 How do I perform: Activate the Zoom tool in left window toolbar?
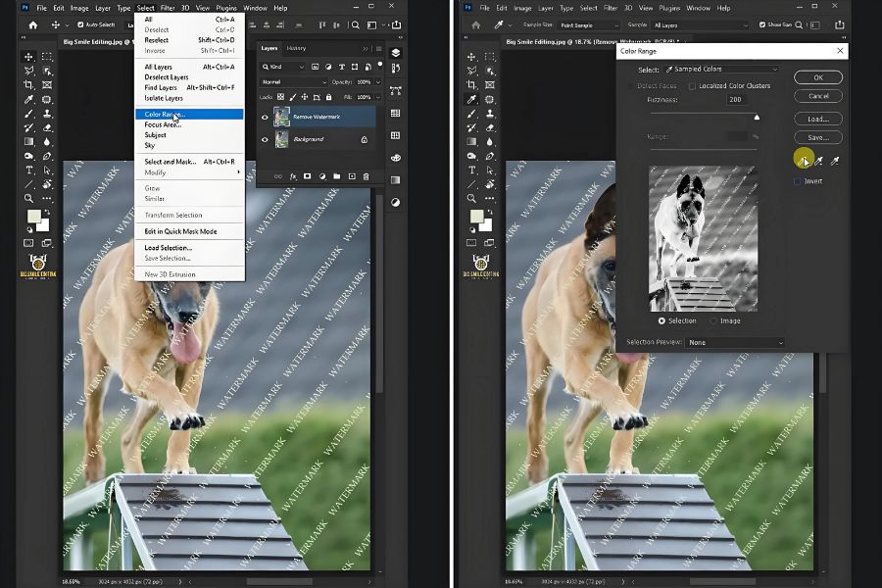[28, 198]
